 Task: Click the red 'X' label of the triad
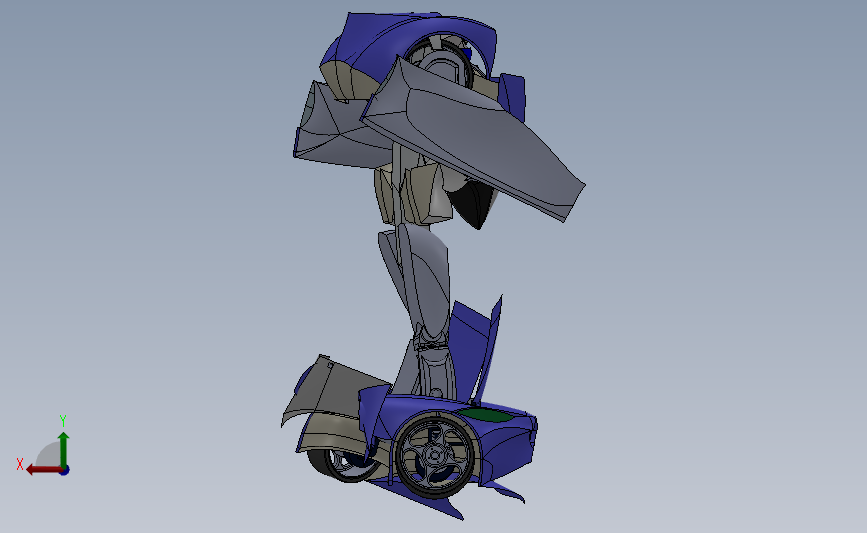(x=20, y=464)
